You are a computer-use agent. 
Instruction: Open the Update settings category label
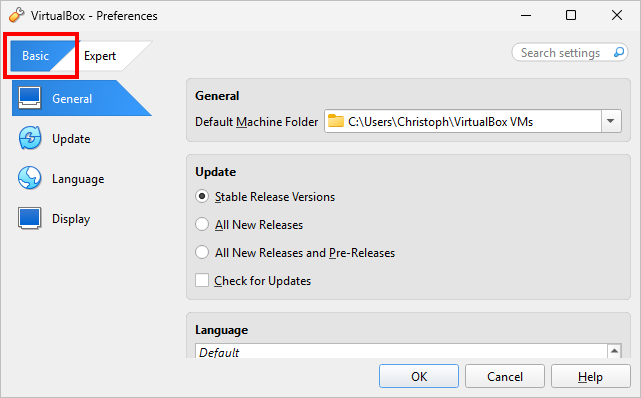click(x=71, y=139)
